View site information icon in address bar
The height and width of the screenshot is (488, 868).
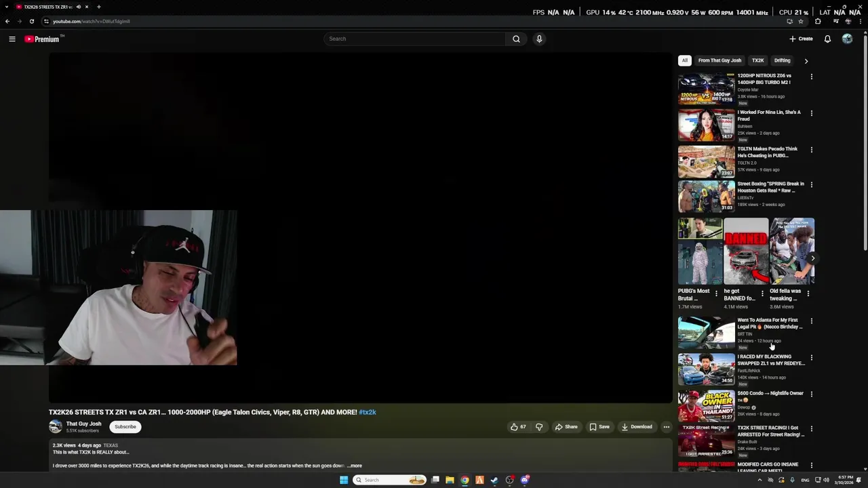click(46, 21)
